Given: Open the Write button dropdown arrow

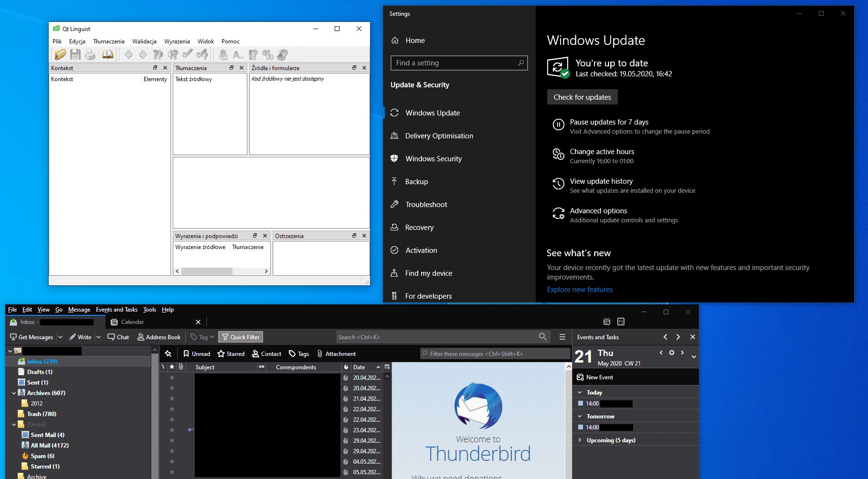Looking at the screenshot, I should coord(98,337).
